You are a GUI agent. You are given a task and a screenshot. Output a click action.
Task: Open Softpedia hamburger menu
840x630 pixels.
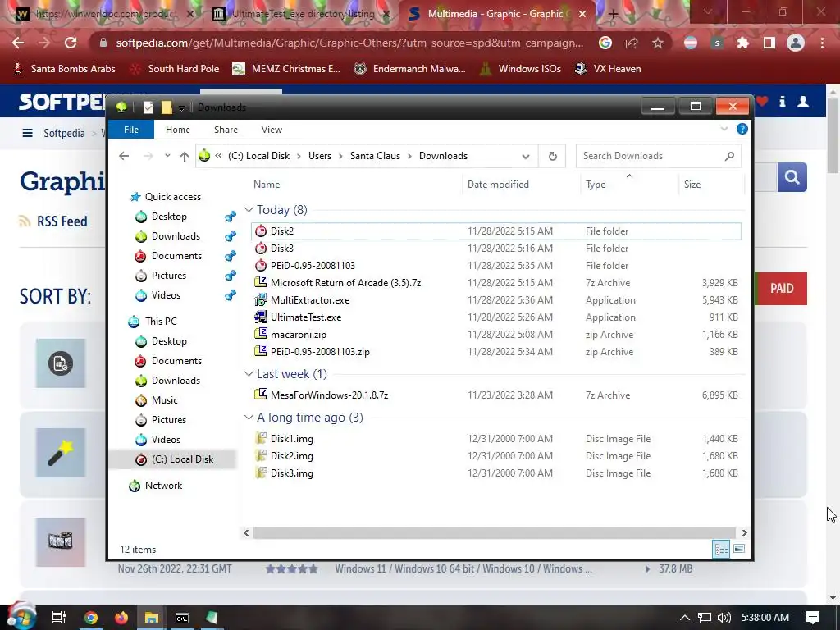[x=27, y=133]
